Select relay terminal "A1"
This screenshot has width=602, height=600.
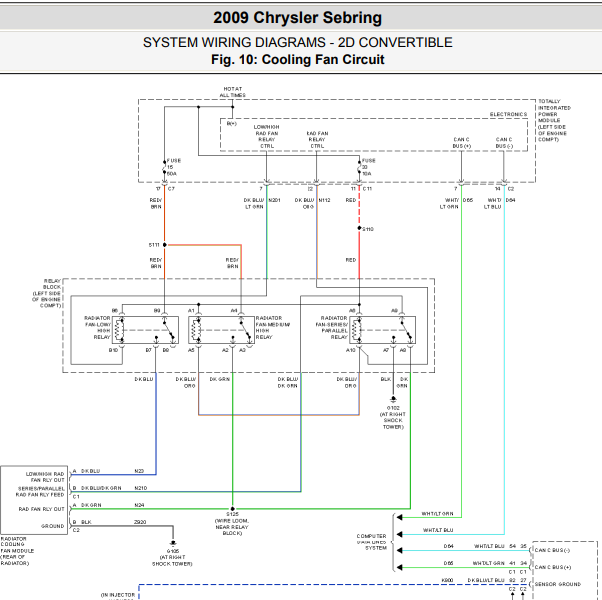(x=191, y=311)
